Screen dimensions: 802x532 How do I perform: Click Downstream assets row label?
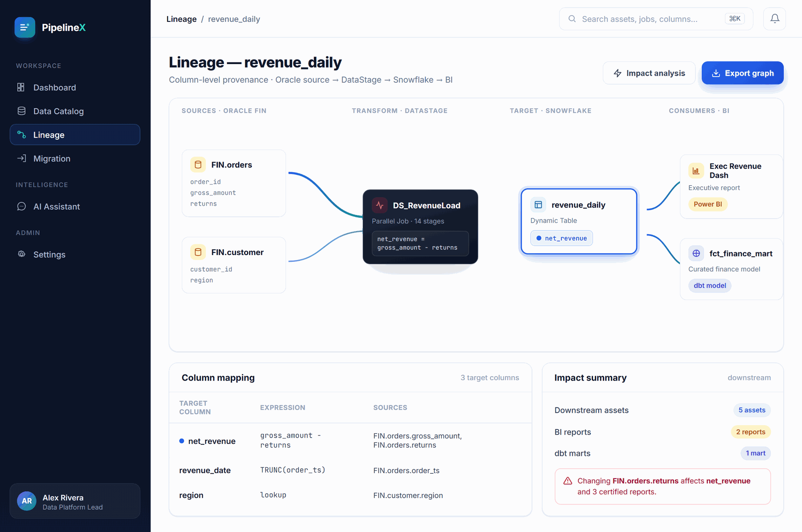tap(591, 410)
